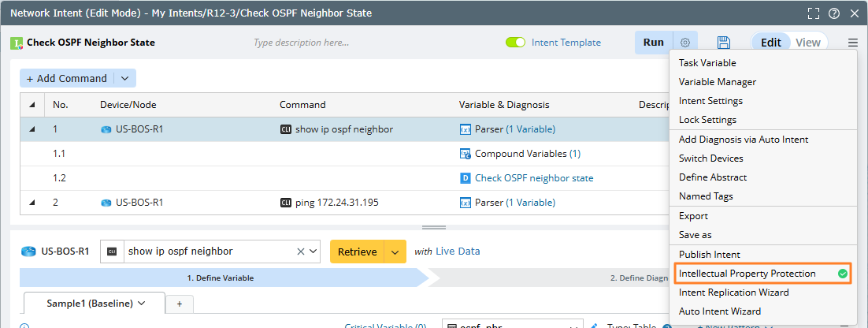
Task: Open the (1 Variable) link in row 1
Action: 530,129
